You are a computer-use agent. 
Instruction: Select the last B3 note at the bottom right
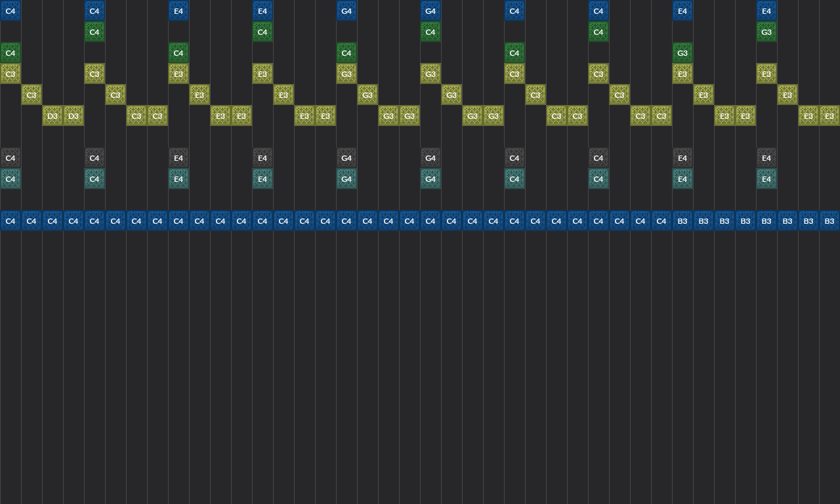(x=829, y=220)
